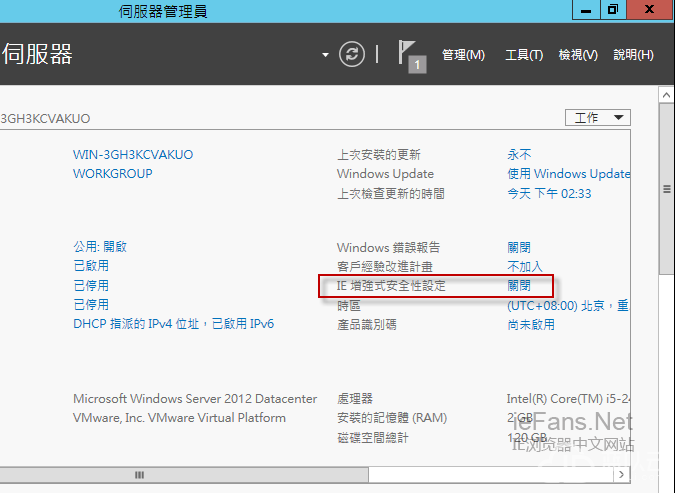The width and height of the screenshot is (675, 493).
Task: Click the (UTC+08:00) time zone link
Action: pos(566,305)
